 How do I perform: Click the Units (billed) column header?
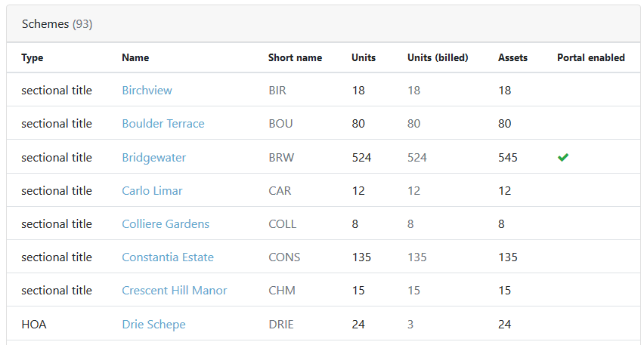point(438,58)
